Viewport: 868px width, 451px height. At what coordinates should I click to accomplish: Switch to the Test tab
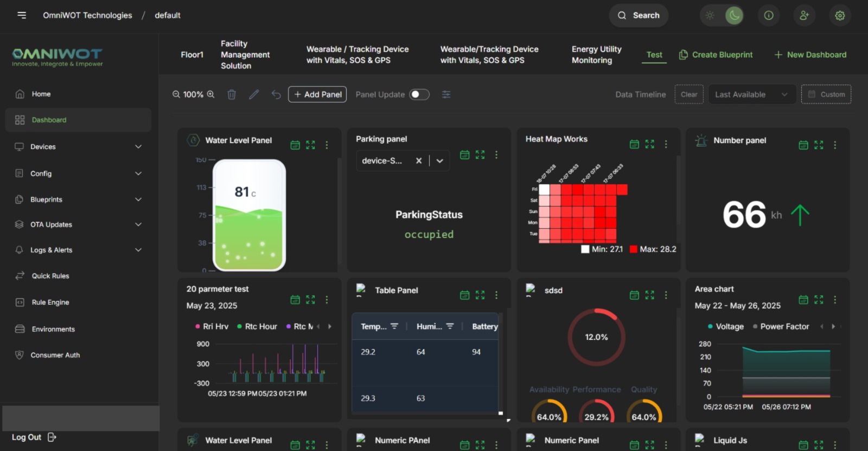tap(654, 55)
